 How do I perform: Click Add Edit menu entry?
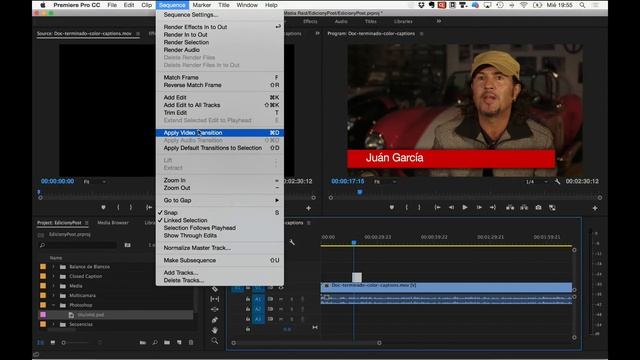pyautogui.click(x=220, y=98)
